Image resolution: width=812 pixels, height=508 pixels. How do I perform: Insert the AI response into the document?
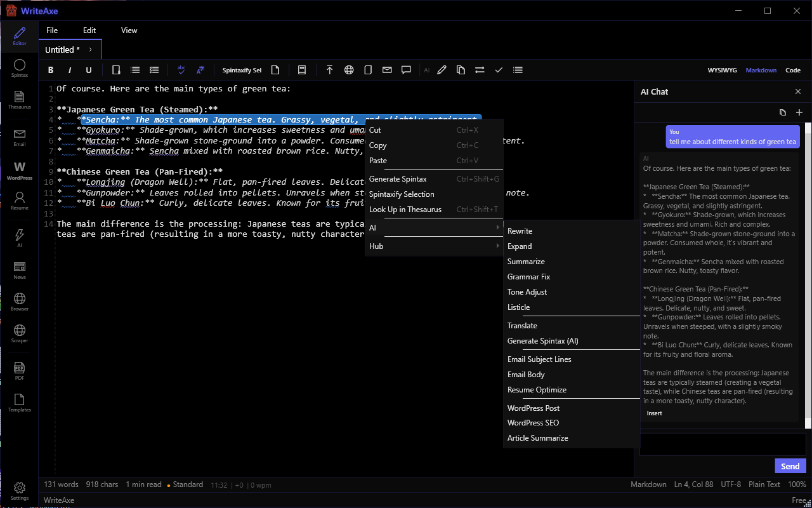(654, 413)
